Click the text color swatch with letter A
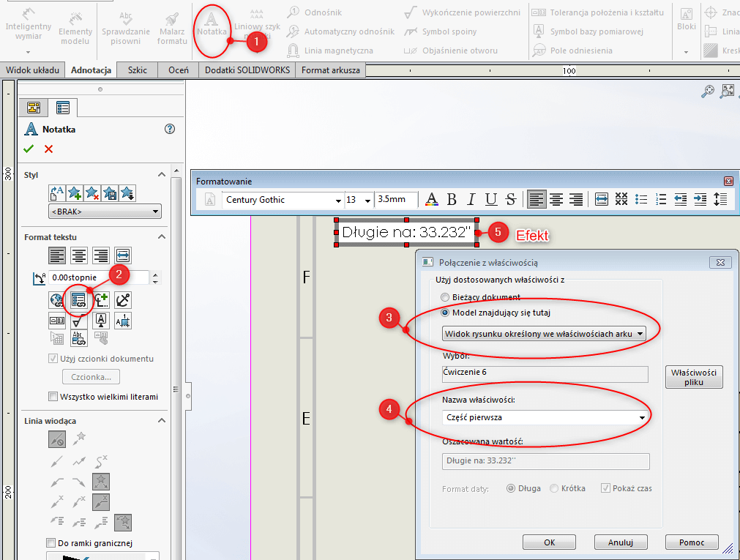The image size is (740, 560). [x=431, y=199]
